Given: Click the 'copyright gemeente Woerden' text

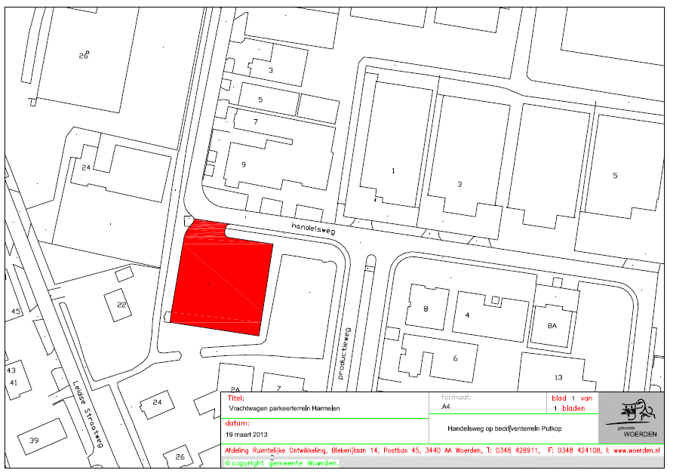Looking at the screenshot, I should 283,463.
